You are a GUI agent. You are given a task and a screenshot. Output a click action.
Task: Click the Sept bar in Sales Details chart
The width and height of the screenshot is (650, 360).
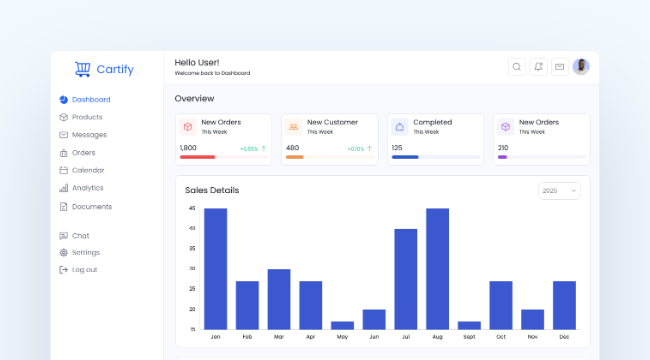click(469, 326)
